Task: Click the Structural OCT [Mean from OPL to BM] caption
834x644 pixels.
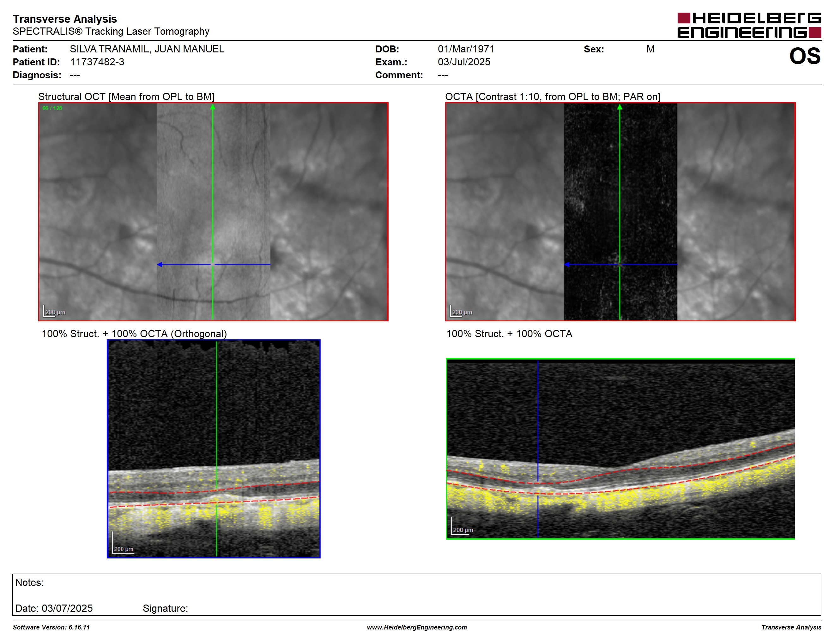Action: pyautogui.click(x=126, y=97)
